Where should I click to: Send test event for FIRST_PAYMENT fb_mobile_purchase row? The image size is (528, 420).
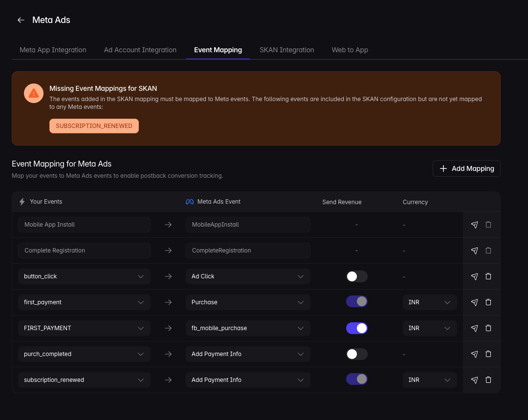tap(474, 328)
